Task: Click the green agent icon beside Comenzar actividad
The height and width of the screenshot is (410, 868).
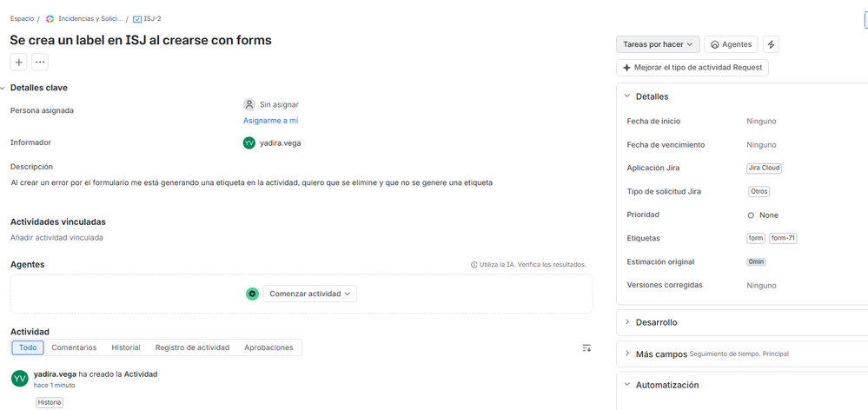Action: [x=253, y=294]
